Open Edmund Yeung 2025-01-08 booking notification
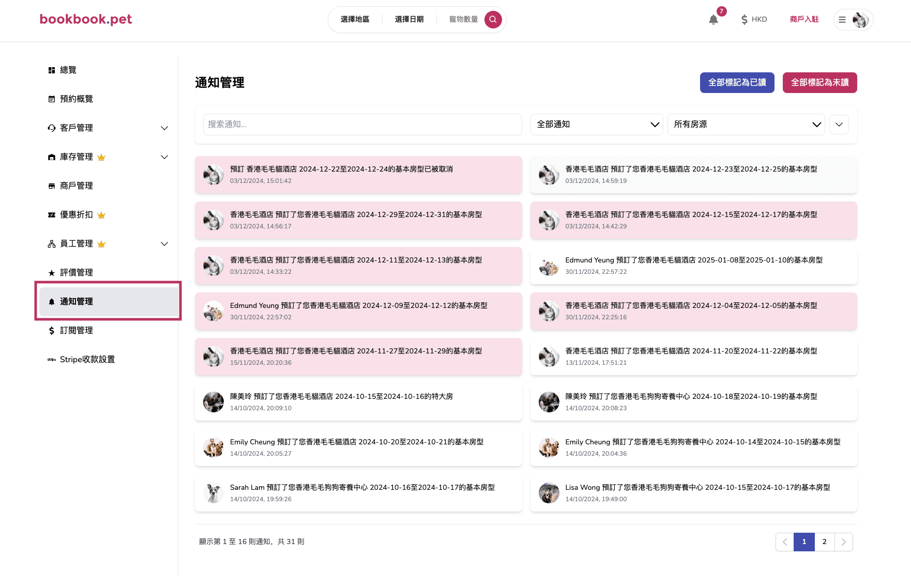The width and height of the screenshot is (911, 588). (x=694, y=266)
